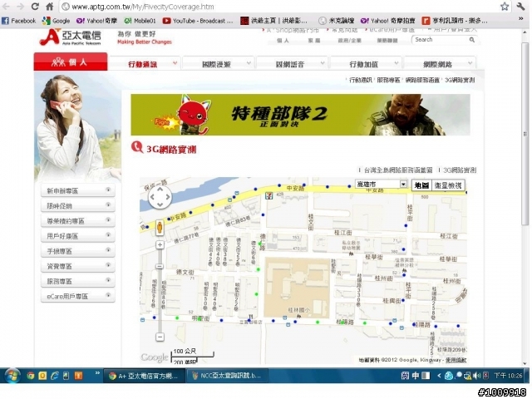Open the YouTube - Broadcast bookmark

click(x=198, y=21)
